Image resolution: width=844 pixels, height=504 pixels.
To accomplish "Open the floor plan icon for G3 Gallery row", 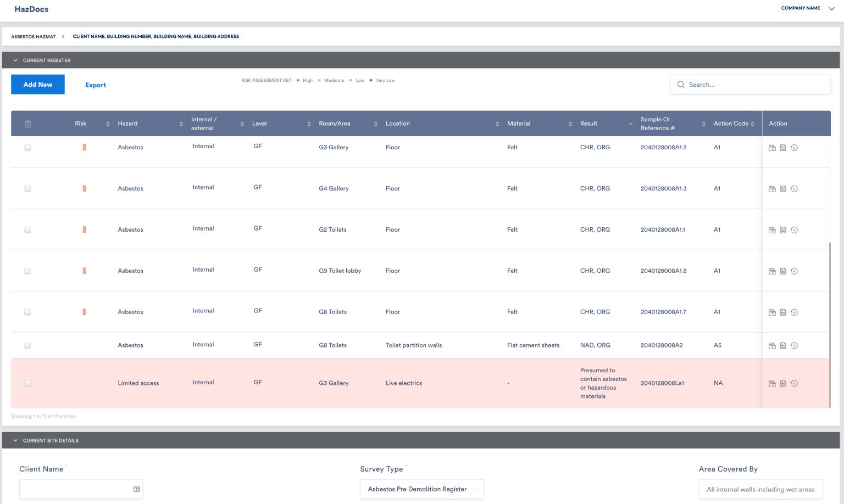I will tap(772, 147).
